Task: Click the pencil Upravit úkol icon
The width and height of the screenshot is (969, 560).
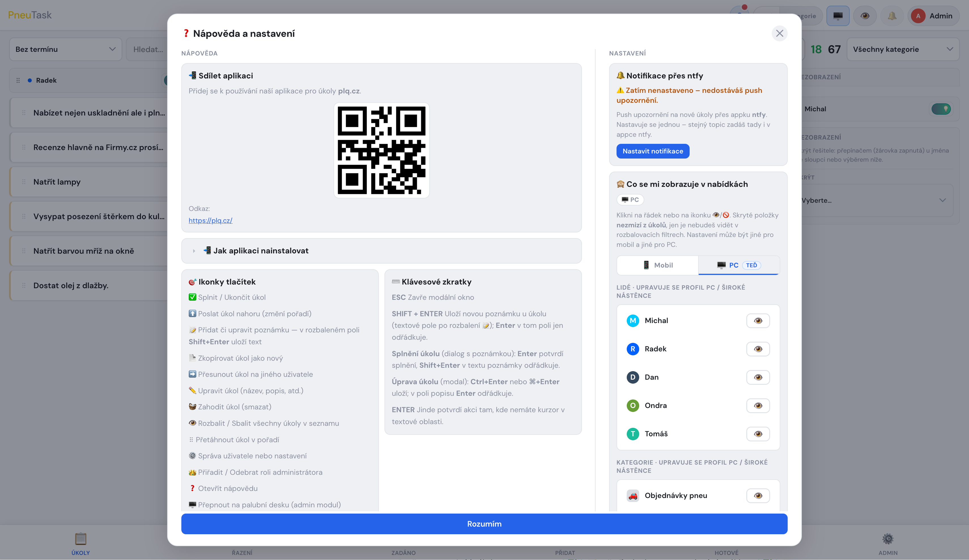Action: pyautogui.click(x=193, y=390)
